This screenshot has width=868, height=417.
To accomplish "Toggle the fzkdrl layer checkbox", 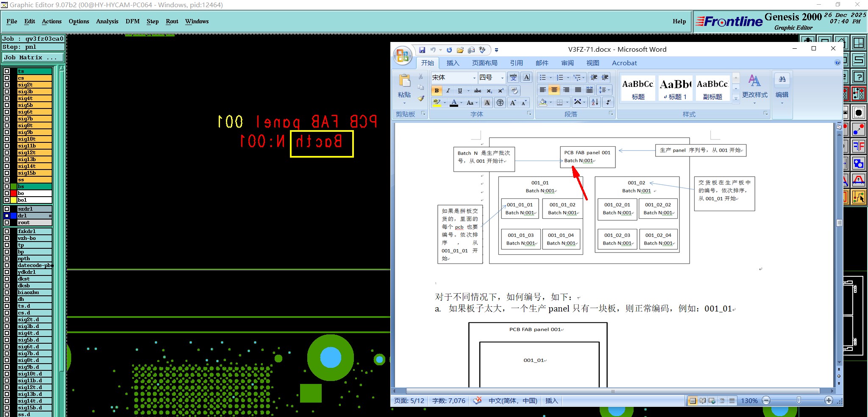I will pyautogui.click(x=7, y=231).
